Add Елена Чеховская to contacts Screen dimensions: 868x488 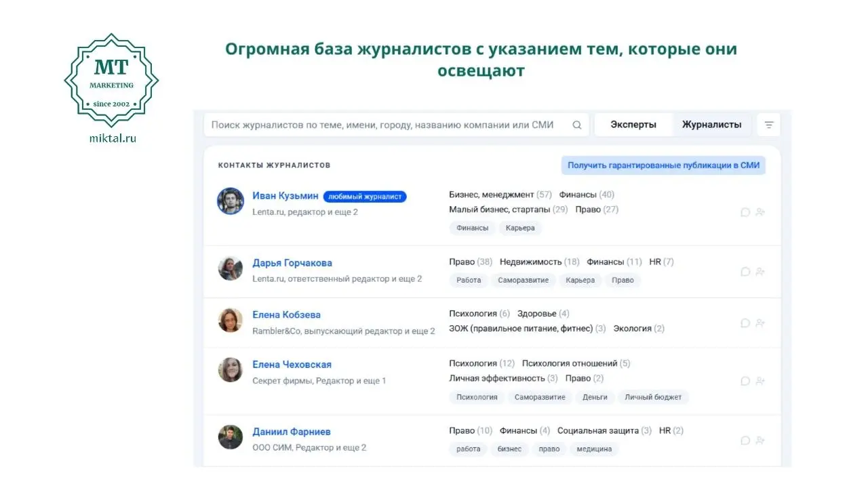tap(760, 381)
